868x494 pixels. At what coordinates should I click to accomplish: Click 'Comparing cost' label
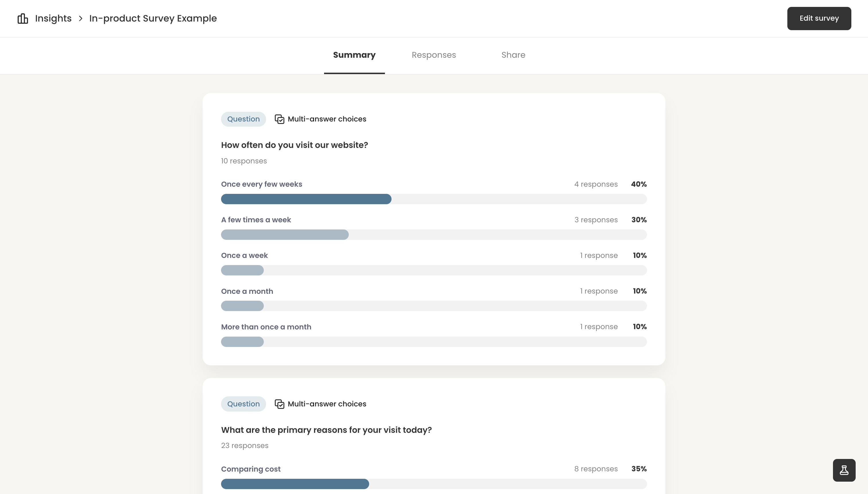tap(251, 469)
